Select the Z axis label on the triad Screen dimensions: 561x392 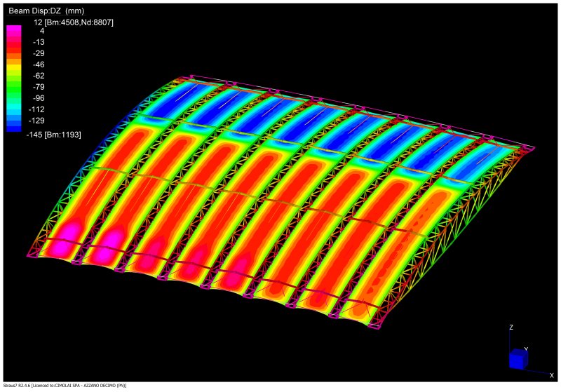coord(513,327)
